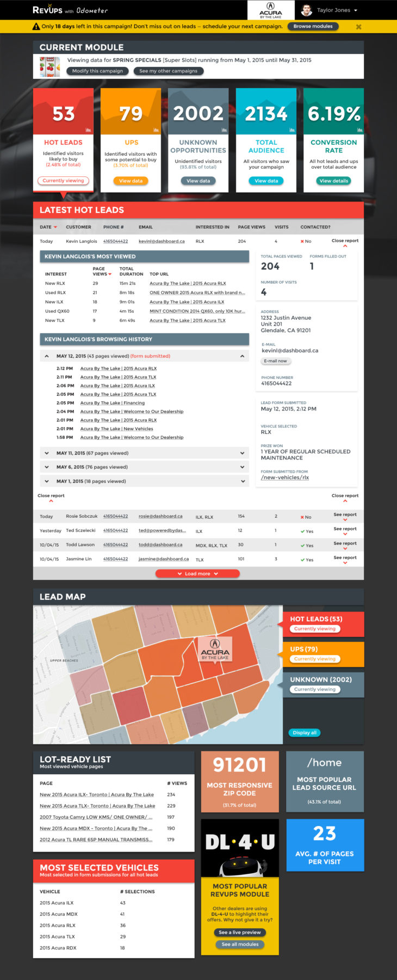The width and height of the screenshot is (397, 980).
Task: Click Taylor Jones profile avatar
Action: [307, 10]
